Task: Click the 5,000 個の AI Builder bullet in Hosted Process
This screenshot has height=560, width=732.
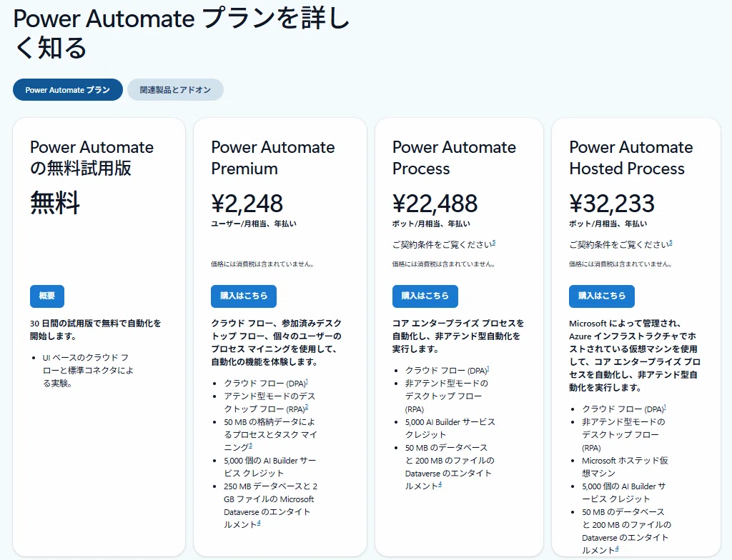Action: pos(623,493)
